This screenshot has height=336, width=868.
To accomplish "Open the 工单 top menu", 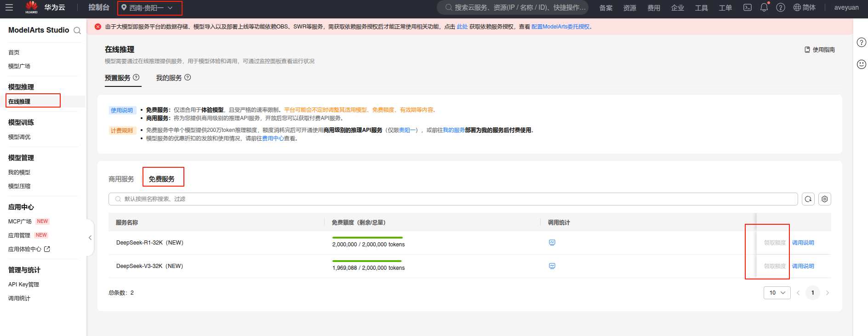I will pos(725,8).
